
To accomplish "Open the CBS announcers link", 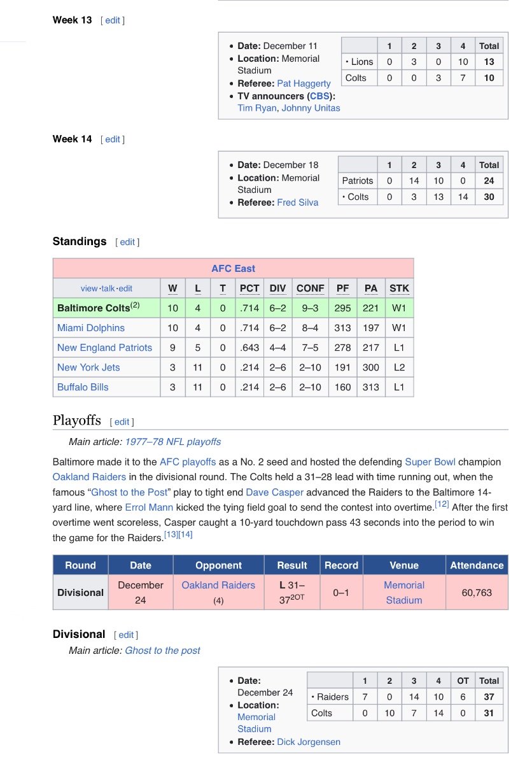I will tap(319, 96).
